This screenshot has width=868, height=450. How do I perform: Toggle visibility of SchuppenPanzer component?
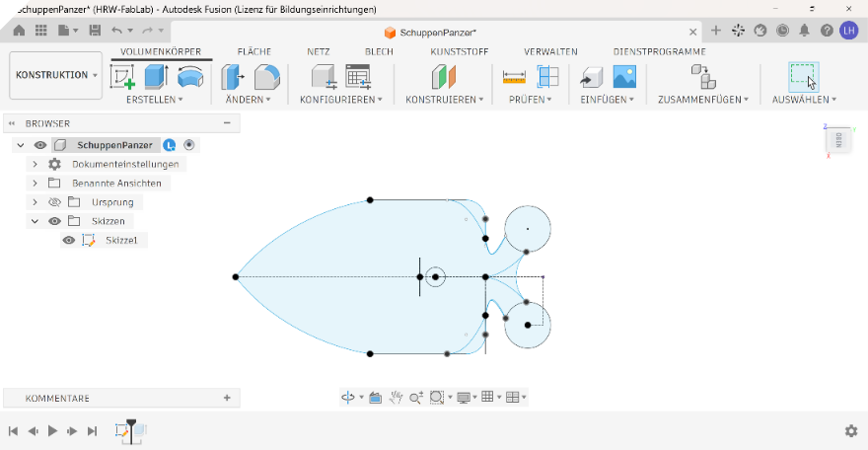tap(40, 145)
